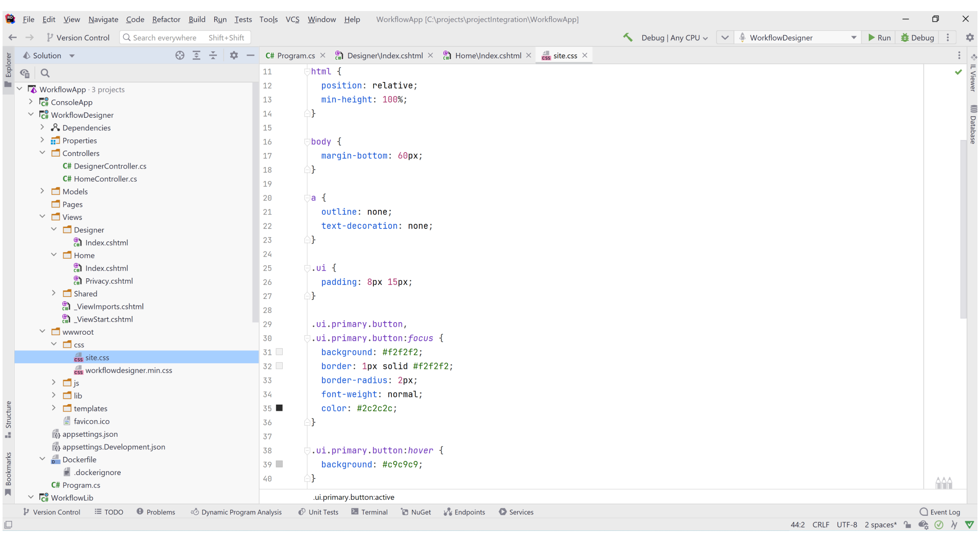This screenshot has height=542, width=980.
Task: Fold the html rule at line 11
Action: click(x=306, y=71)
